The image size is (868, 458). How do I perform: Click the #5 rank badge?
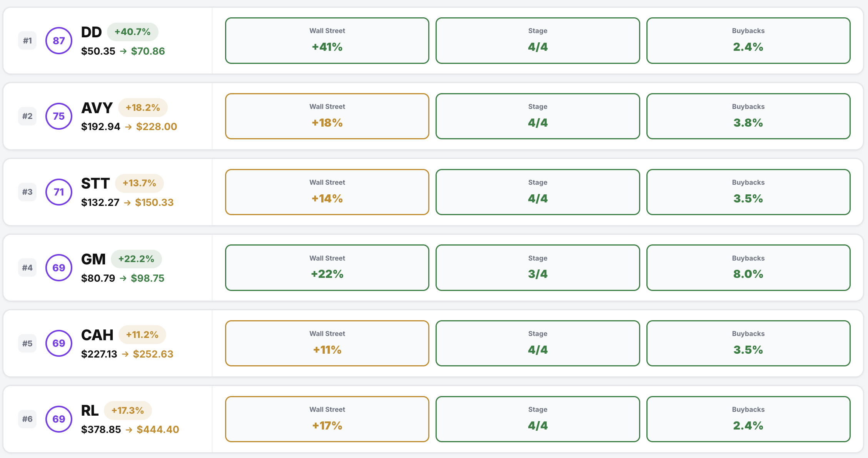click(x=27, y=343)
